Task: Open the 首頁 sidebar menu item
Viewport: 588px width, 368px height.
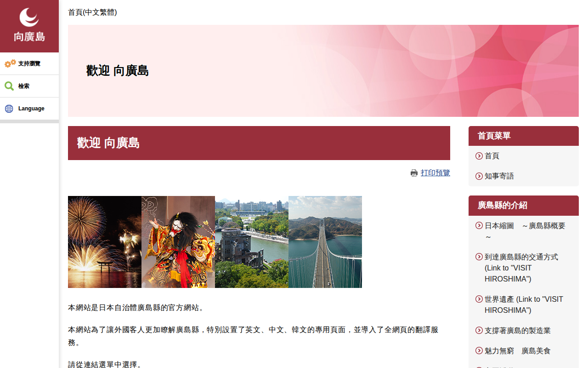Action: (492, 156)
